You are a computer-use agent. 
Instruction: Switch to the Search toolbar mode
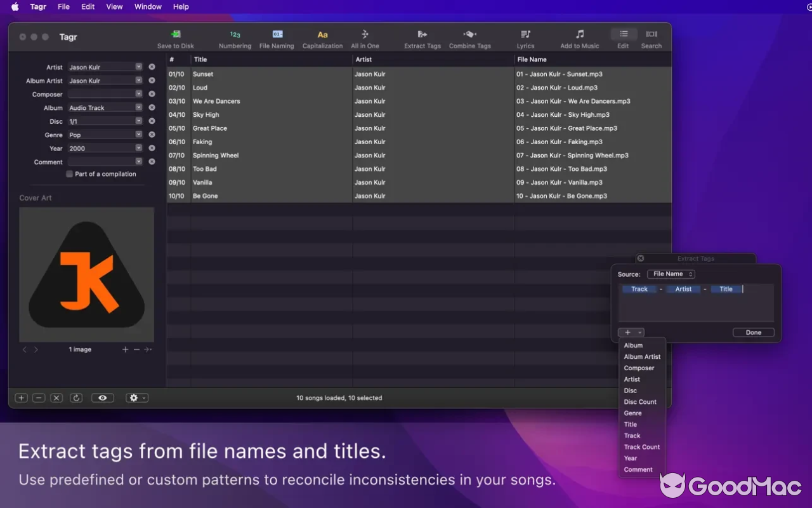[x=651, y=34]
